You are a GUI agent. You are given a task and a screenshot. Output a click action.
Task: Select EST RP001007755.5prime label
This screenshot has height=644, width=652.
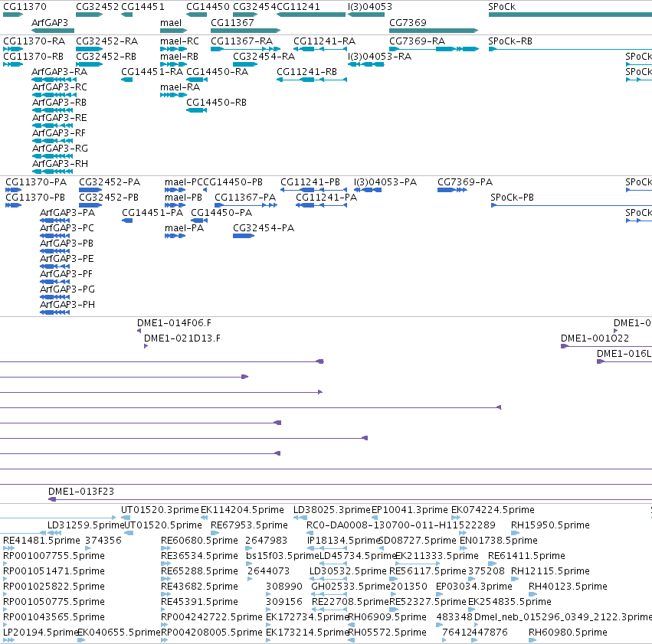[54, 555]
